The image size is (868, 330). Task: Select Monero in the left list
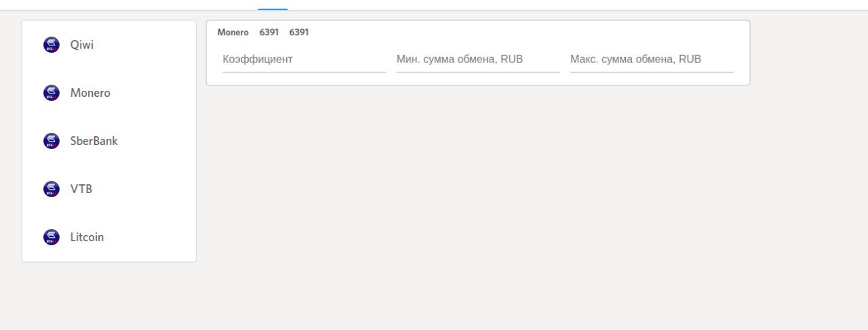109,93
